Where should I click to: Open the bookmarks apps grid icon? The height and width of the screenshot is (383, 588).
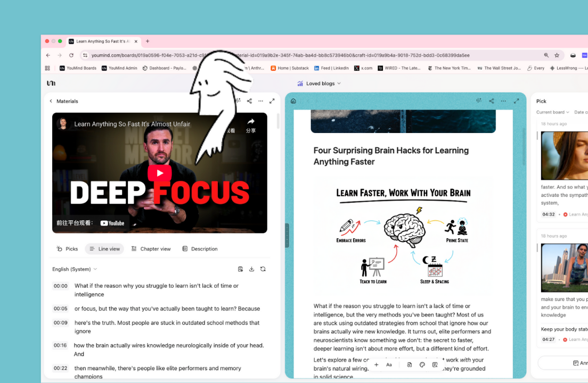click(x=47, y=68)
